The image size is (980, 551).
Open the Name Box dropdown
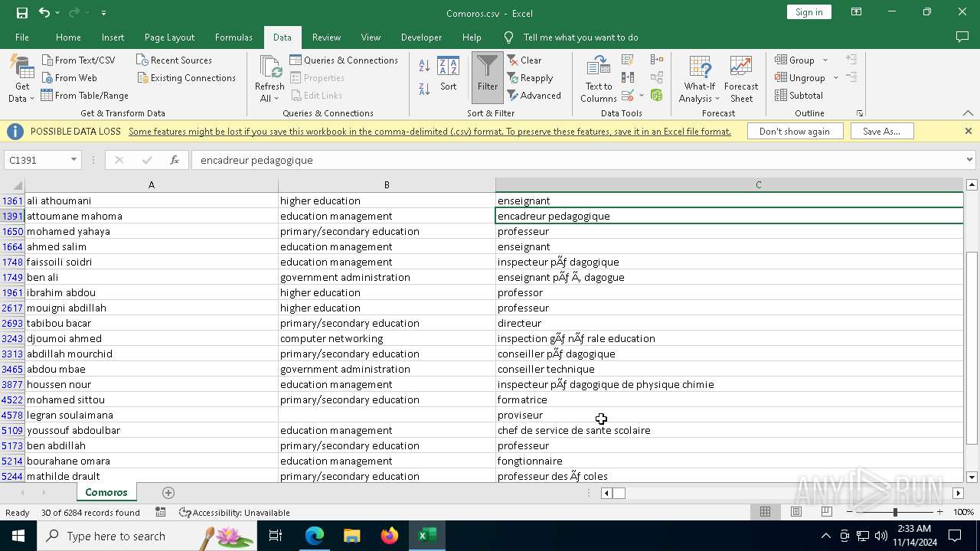click(74, 160)
